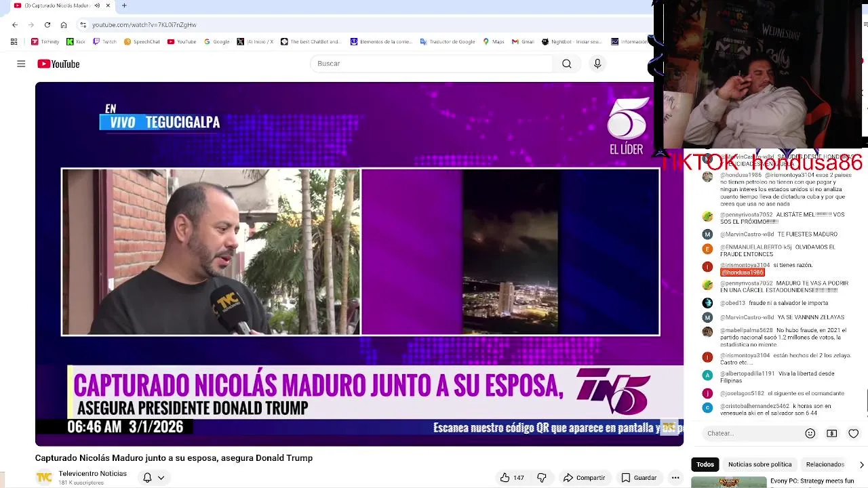
Task: Click the browser forward arrow
Action: (31, 25)
